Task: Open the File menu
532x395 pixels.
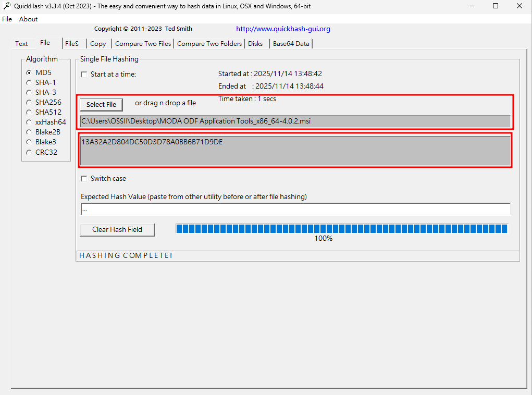Action: tap(7, 19)
